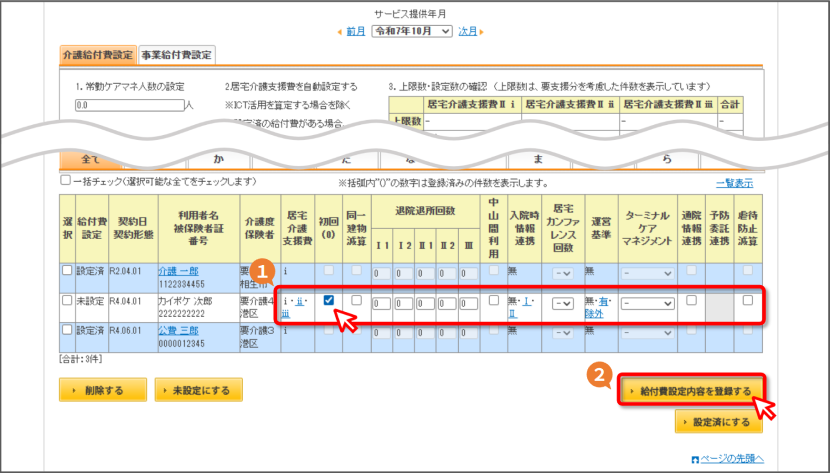
Task: Click the page-top icon by ページの先頭へ
Action: (x=695, y=459)
